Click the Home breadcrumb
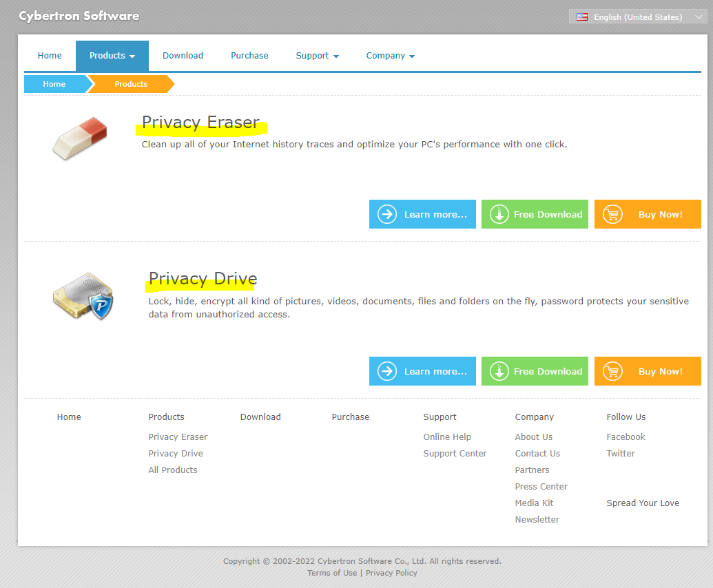The width and height of the screenshot is (713, 588). (x=54, y=84)
